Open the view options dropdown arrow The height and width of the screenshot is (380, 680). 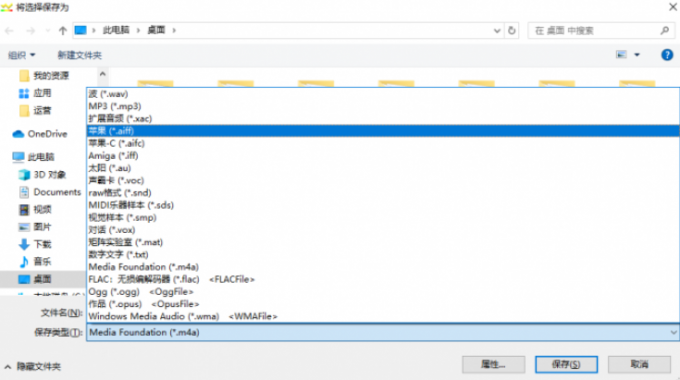coord(637,55)
